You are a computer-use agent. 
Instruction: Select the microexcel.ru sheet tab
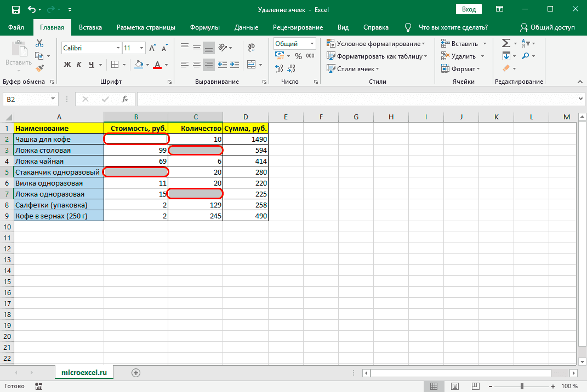84,372
